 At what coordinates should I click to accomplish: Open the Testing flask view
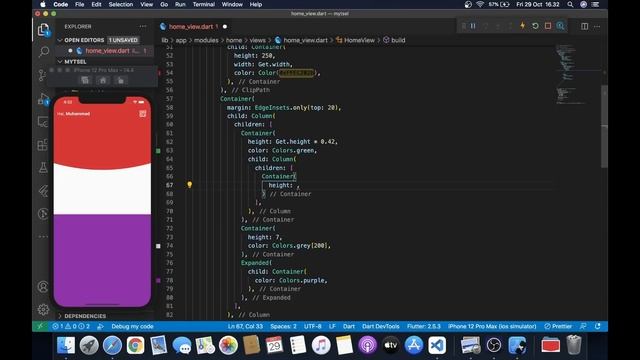[x=43, y=167]
